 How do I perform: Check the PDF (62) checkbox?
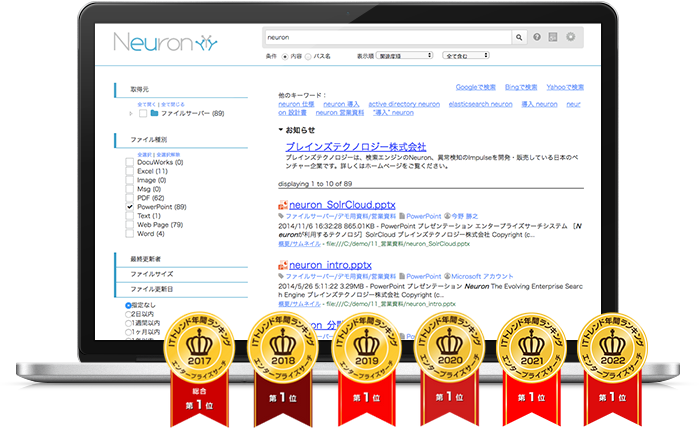tap(129, 198)
